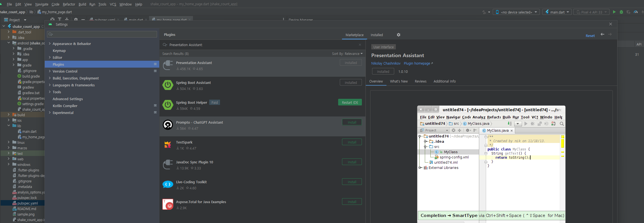Open the VCS menu
Image resolution: width=644 pixels, height=223 pixels.
pos(113,4)
